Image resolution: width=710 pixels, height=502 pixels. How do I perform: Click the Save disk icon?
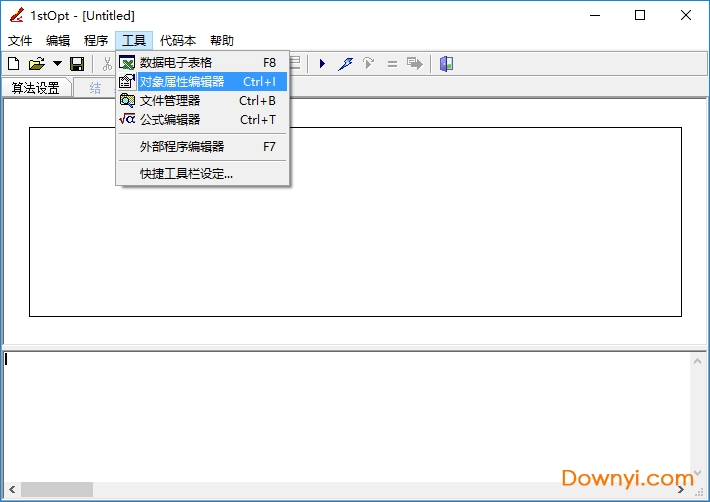77,64
